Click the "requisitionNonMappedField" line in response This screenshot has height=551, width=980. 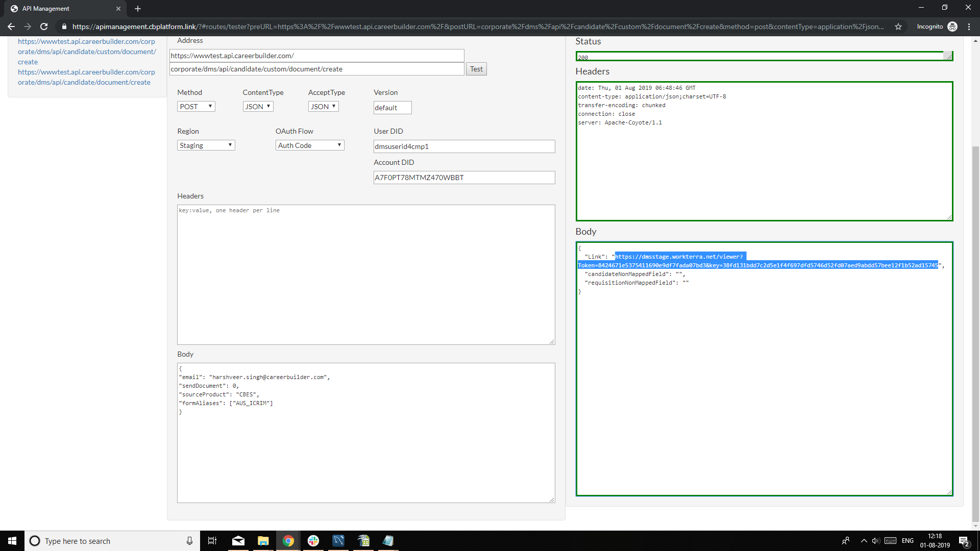[x=636, y=283]
